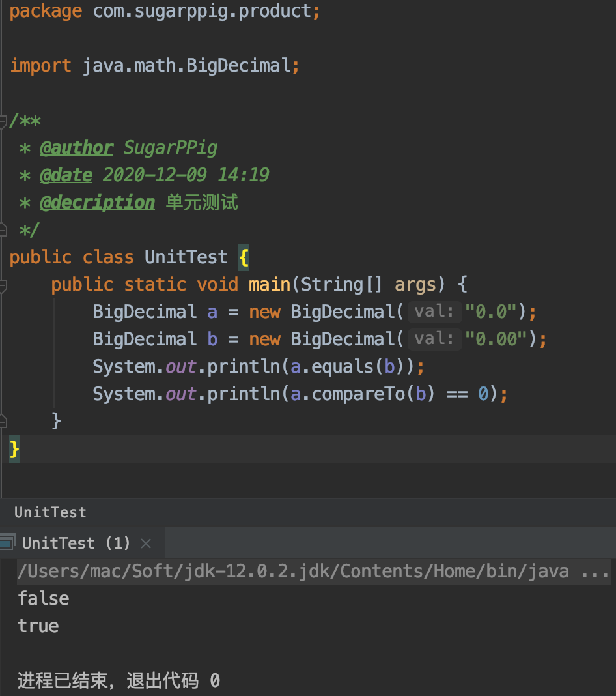The width and height of the screenshot is (616, 696).
Task: Click the main method name
Action: (269, 285)
